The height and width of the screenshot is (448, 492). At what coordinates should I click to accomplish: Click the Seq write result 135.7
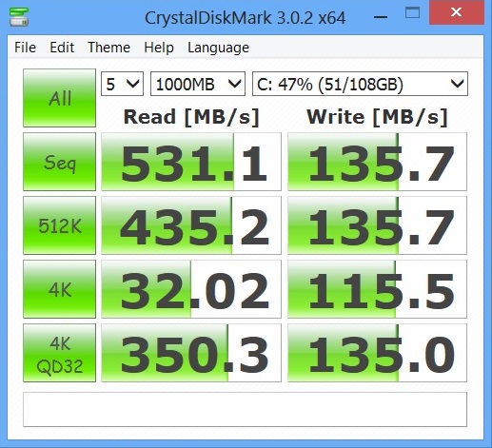[x=377, y=162]
